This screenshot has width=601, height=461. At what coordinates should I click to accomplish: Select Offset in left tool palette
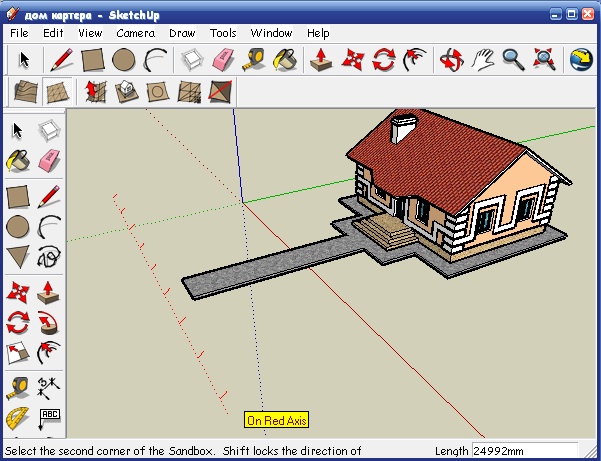tap(49, 353)
